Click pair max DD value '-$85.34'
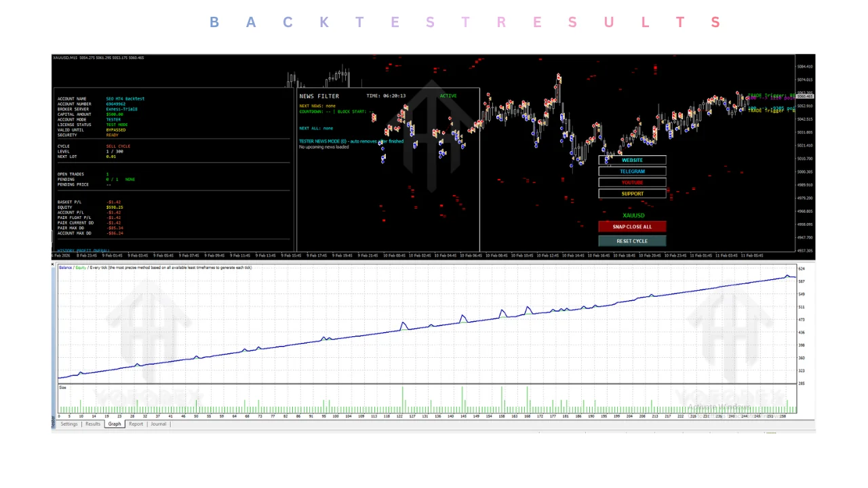The height and width of the screenshot is (488, 868). click(x=115, y=228)
